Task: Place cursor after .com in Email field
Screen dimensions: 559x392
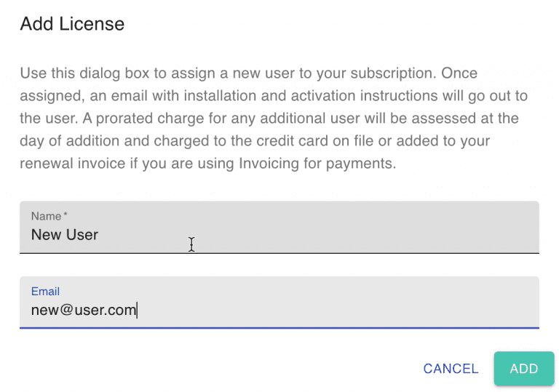Action: pyautogui.click(x=138, y=311)
